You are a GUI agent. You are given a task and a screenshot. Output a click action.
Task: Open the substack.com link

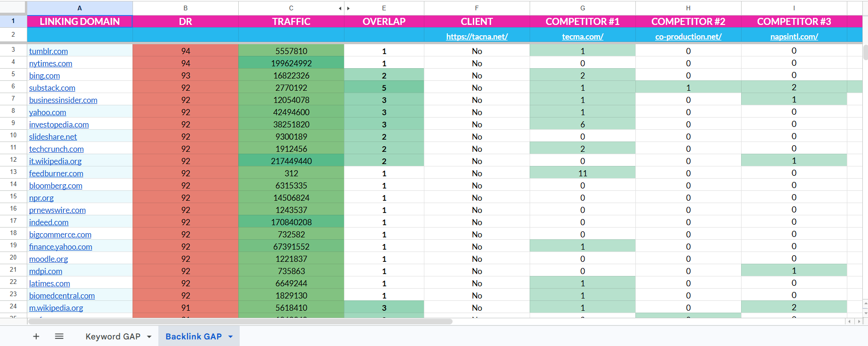pyautogui.click(x=52, y=88)
